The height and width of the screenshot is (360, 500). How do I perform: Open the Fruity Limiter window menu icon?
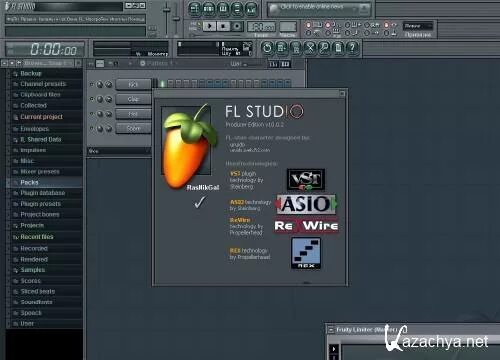pyautogui.click(x=331, y=330)
